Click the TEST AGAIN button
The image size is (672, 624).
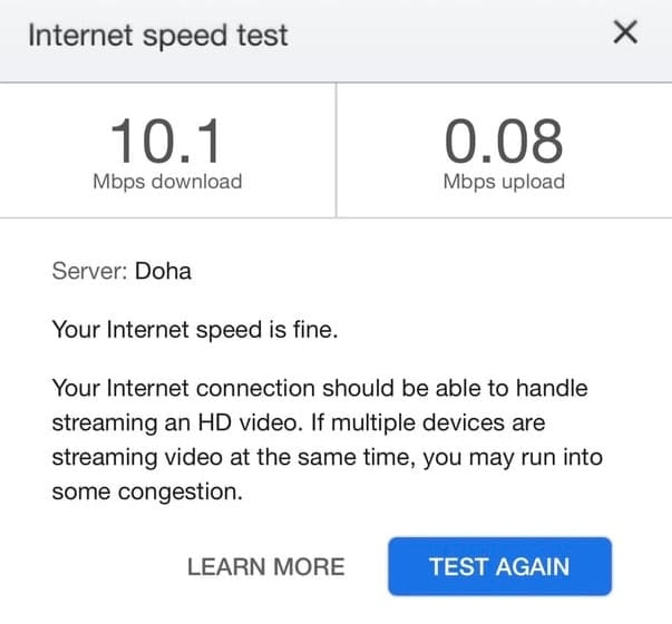pos(500,567)
